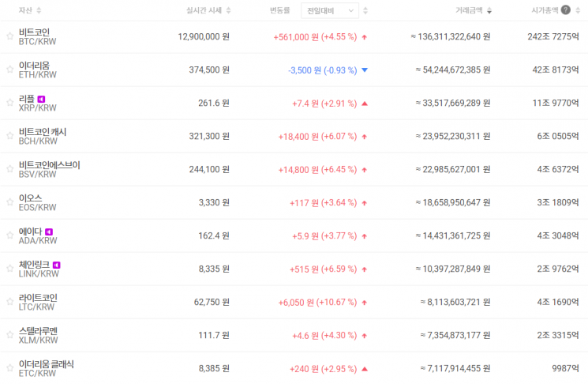
Task: Star the ETC/KRW row
Action: [9, 368]
